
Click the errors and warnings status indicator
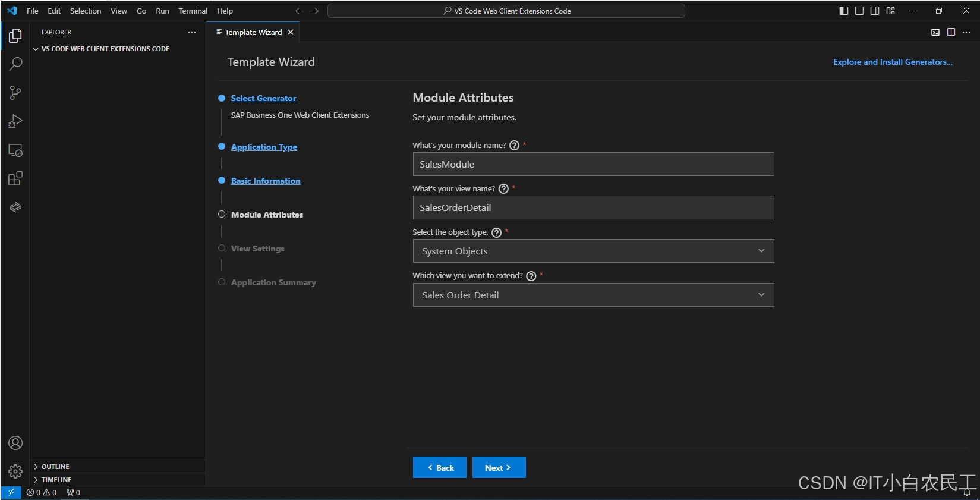click(42, 492)
